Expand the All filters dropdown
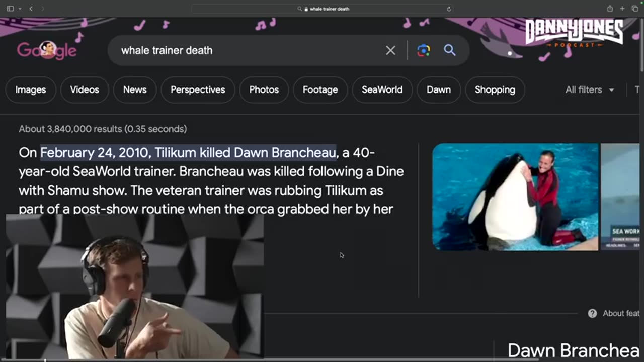Viewport: 644px width, 362px height. [x=590, y=89]
